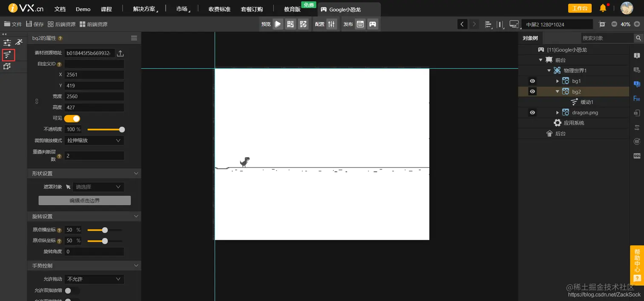Select the tween (缓动) component icon
The image size is (644, 301).
coord(7,54)
